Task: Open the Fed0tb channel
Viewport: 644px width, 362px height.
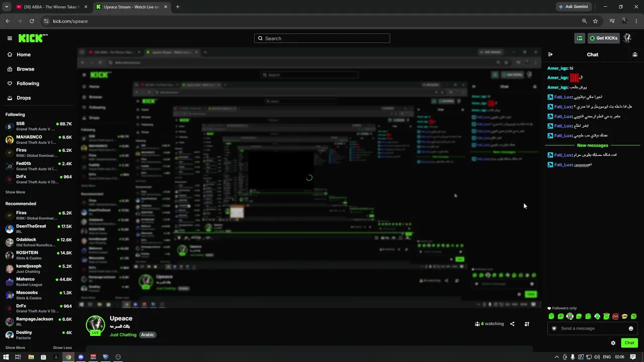Action: coord(39,166)
